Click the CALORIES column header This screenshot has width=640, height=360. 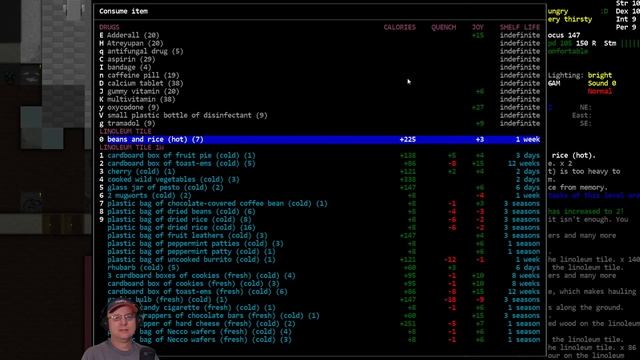[400, 27]
